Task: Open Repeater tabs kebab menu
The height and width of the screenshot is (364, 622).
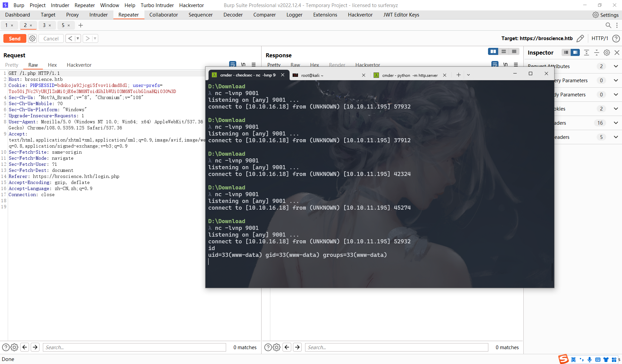Action: (x=617, y=25)
